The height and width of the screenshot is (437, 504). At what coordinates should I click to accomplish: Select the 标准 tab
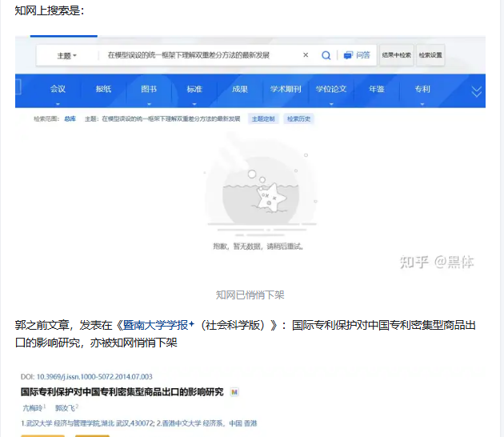pyautogui.click(x=194, y=89)
